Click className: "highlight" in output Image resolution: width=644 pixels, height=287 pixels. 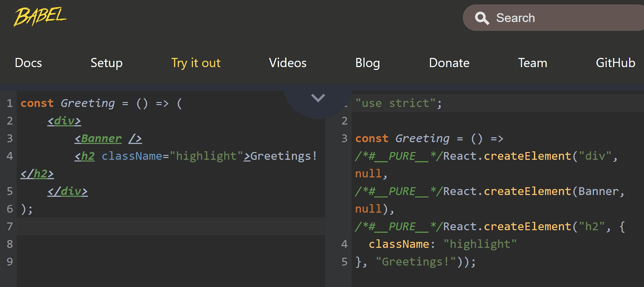click(443, 244)
